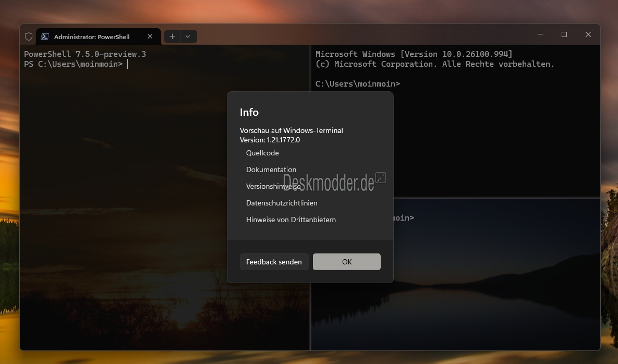Click the Version: 1.21.1772.0 text
This screenshot has height=364, width=618.
click(x=270, y=140)
